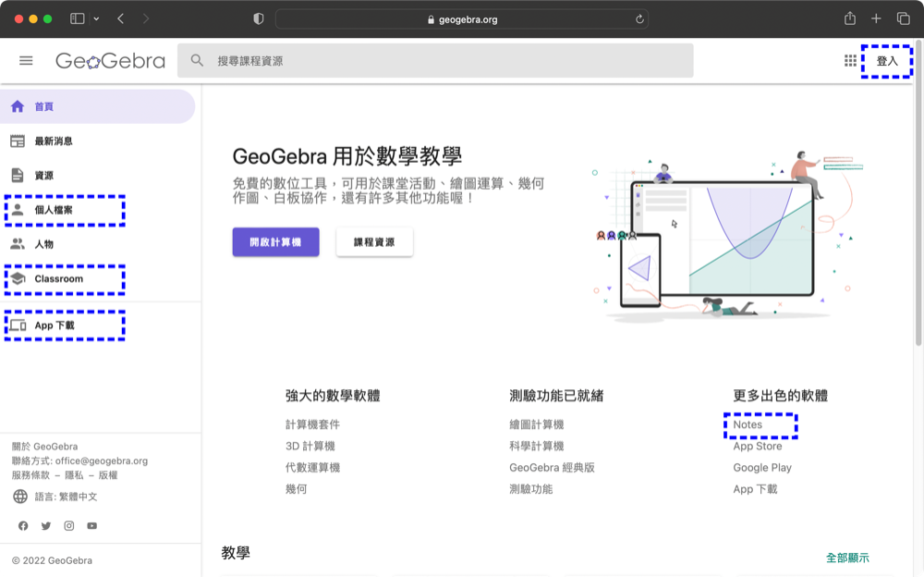This screenshot has width=924, height=577.
Task: Open the 代數運算機 link
Action: tap(312, 467)
